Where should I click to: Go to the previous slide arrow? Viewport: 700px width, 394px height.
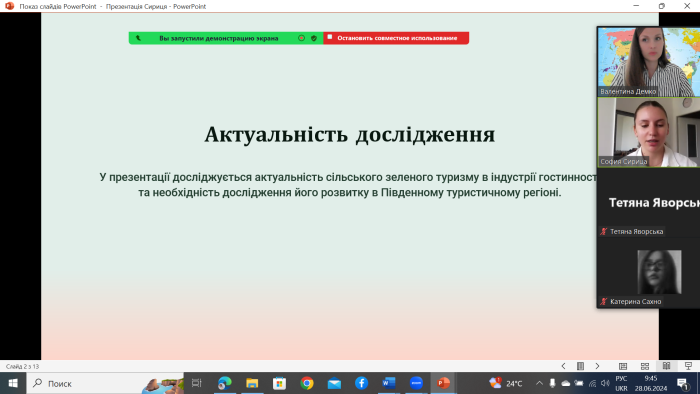pyautogui.click(x=563, y=366)
